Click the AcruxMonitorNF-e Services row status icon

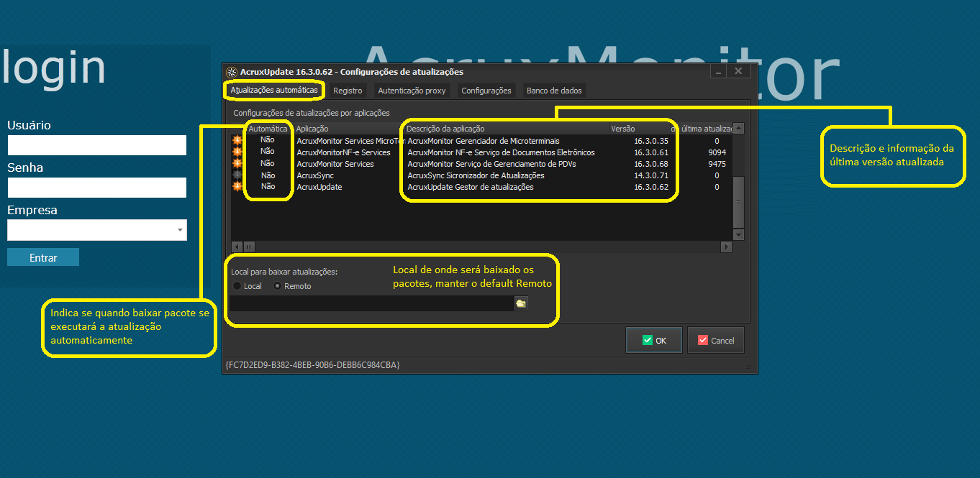(x=237, y=152)
